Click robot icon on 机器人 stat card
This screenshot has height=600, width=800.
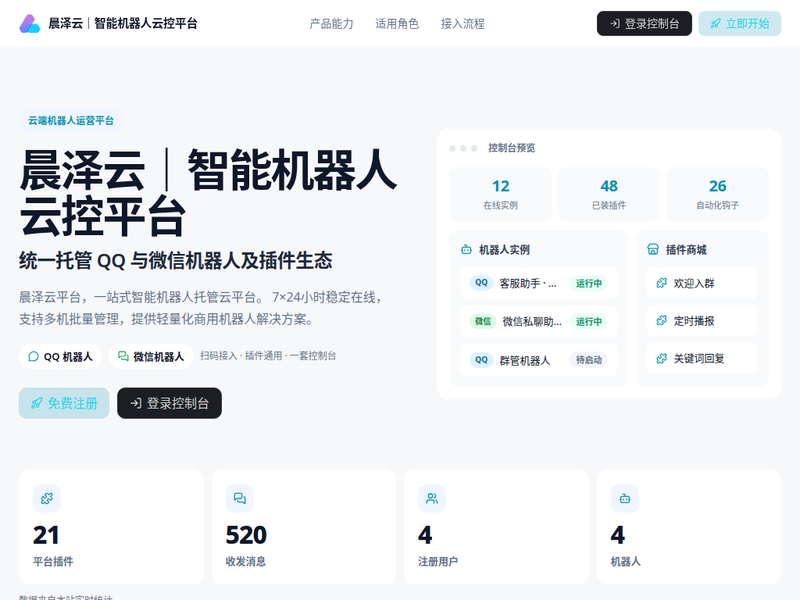coord(625,498)
